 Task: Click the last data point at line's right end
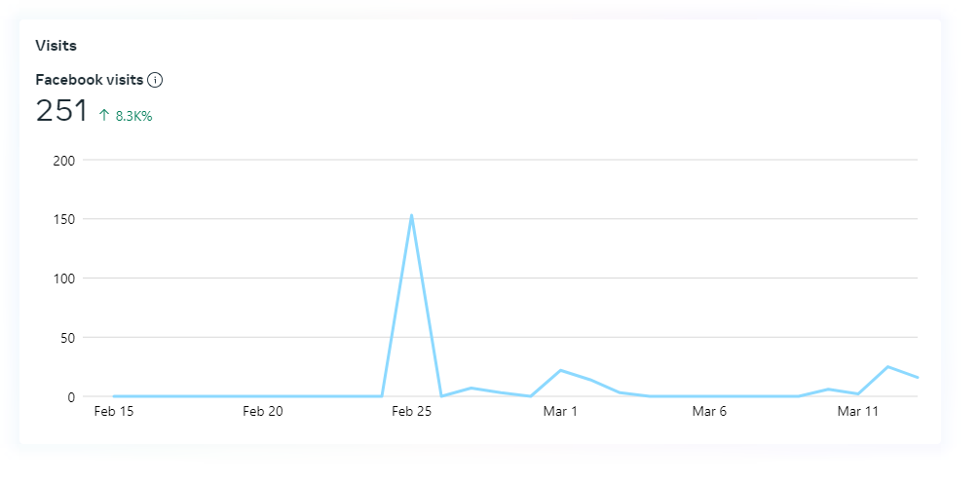(x=918, y=378)
